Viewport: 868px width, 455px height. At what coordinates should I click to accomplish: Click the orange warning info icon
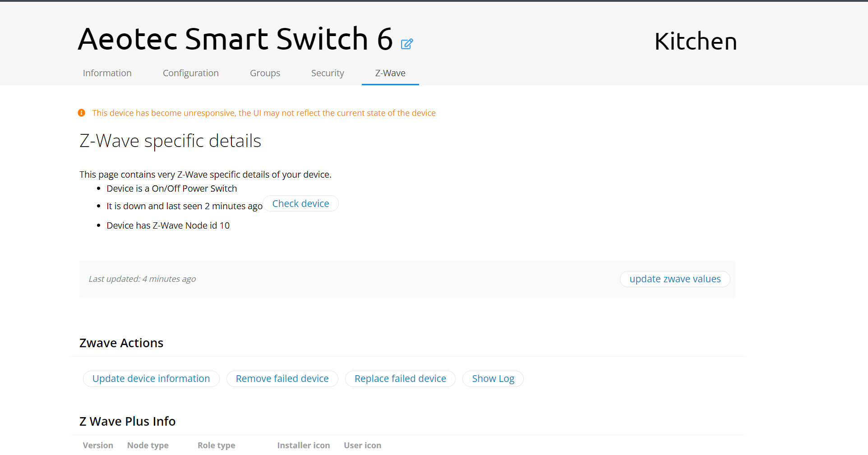[x=82, y=113]
